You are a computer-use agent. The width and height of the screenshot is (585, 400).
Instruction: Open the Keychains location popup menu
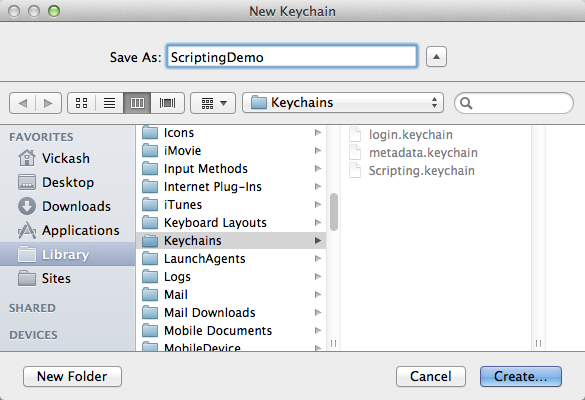pyautogui.click(x=343, y=103)
